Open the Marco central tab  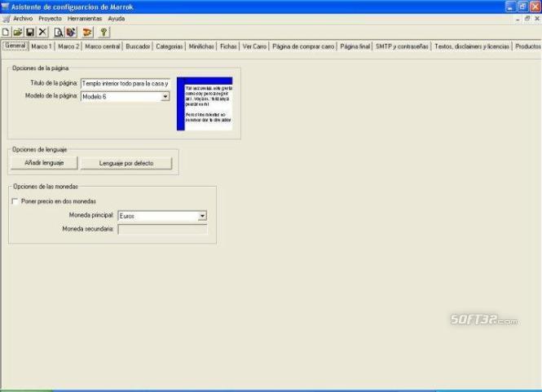(103, 46)
